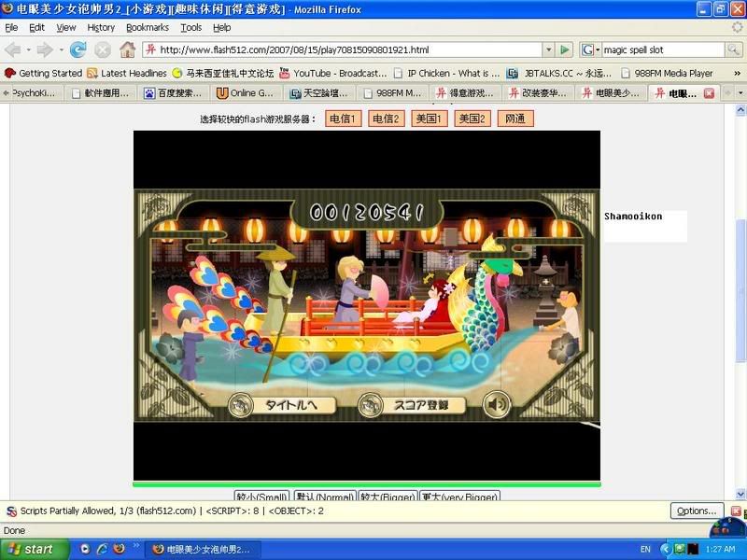Switch to the 改装豪华... tab
747x560 pixels.
coord(538,93)
